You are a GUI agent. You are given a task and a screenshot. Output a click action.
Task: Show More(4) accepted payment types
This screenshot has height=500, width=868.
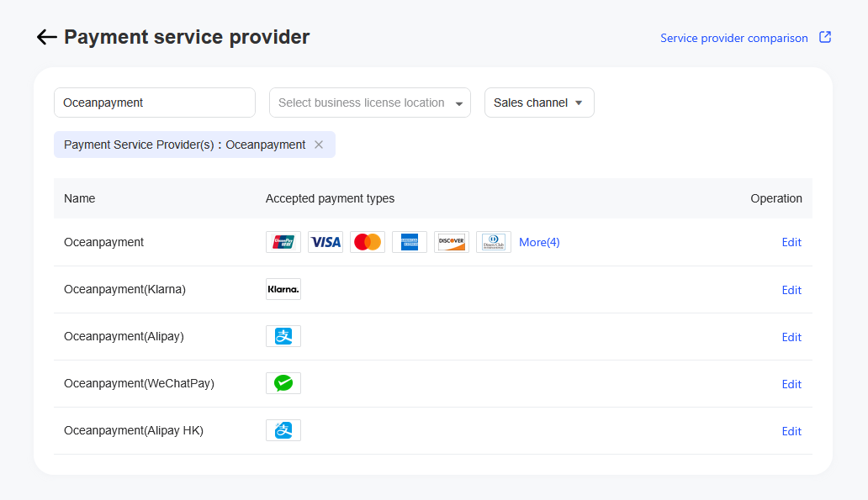[539, 242]
